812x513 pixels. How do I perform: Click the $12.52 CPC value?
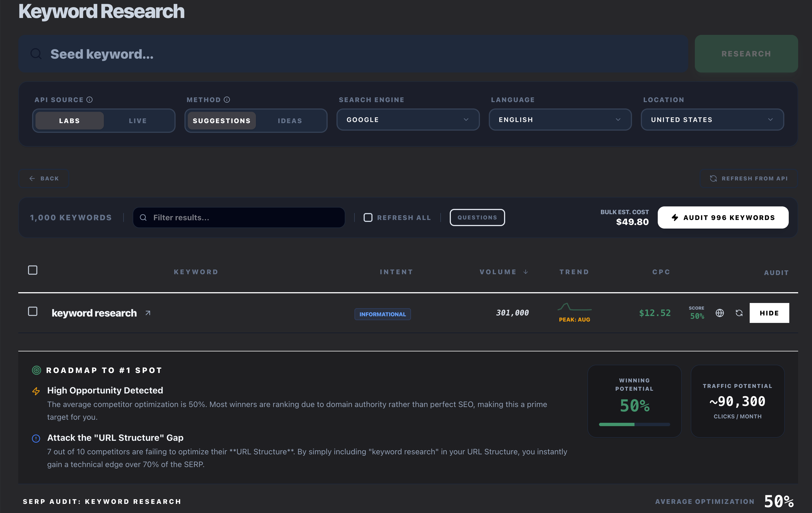coord(655,313)
